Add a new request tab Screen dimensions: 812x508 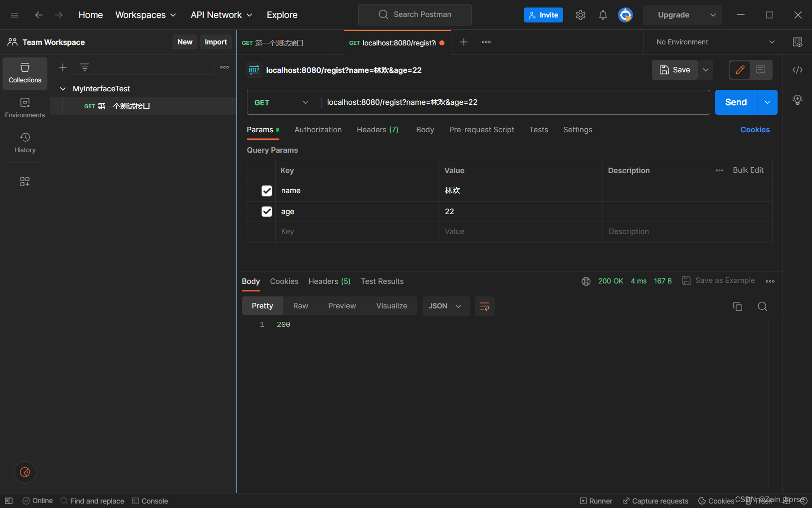coord(464,42)
